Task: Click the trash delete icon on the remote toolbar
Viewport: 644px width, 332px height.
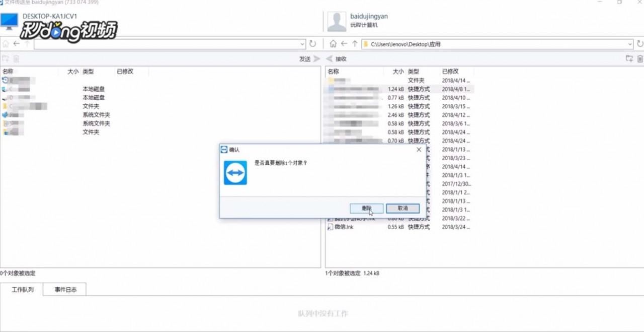Action: [639, 58]
